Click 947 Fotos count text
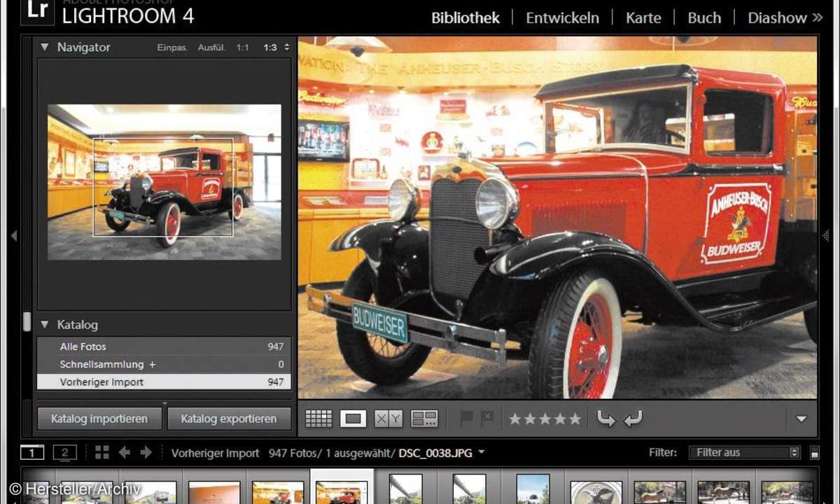840x504 pixels. (294, 453)
